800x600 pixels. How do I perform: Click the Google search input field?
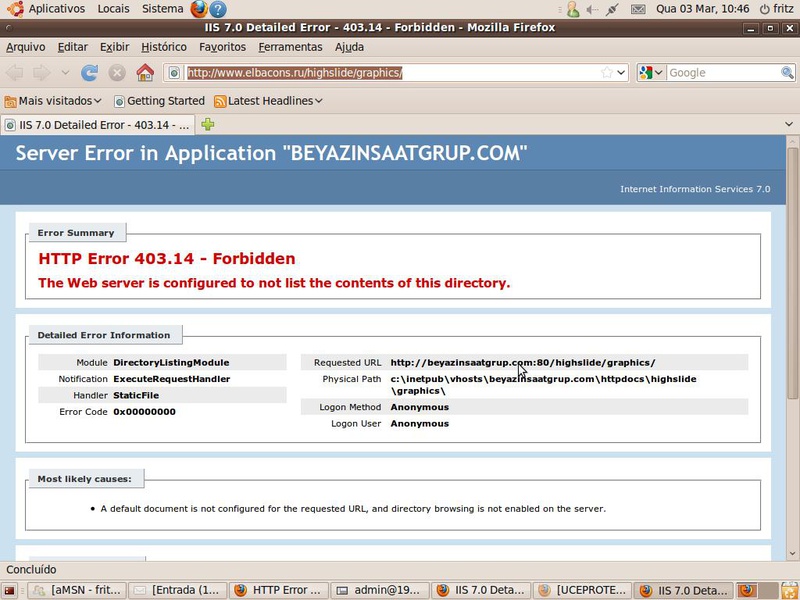[x=723, y=73]
